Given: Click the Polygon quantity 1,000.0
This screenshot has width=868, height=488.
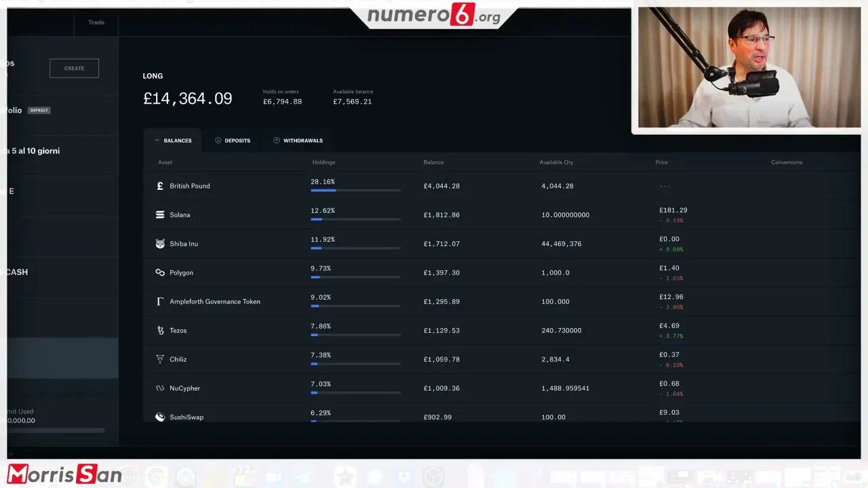Looking at the screenshot, I should [x=555, y=272].
